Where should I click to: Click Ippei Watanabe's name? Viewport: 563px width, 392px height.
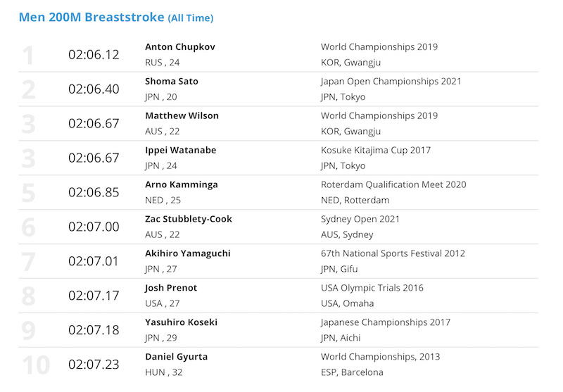[180, 151]
